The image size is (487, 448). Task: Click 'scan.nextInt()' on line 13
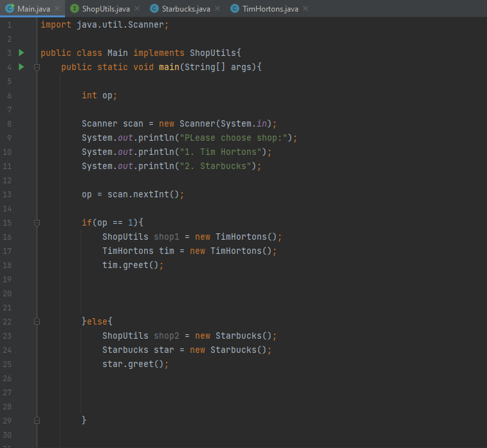(143, 195)
